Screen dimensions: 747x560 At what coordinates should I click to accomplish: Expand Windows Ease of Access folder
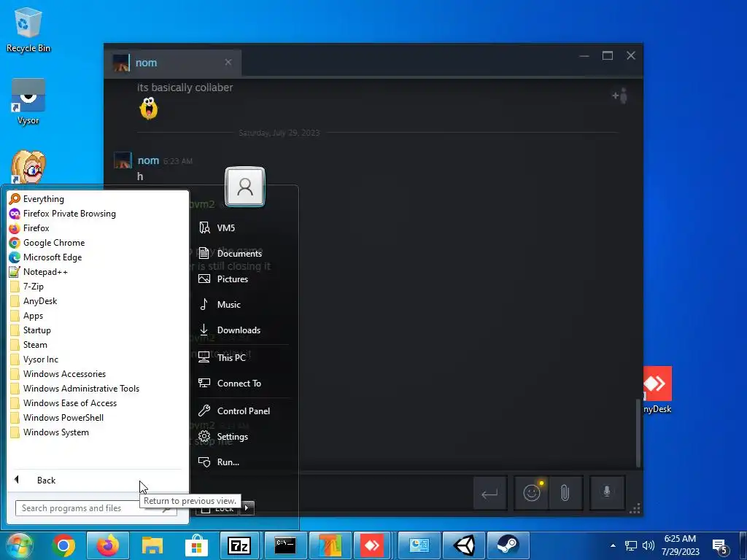tap(98, 403)
